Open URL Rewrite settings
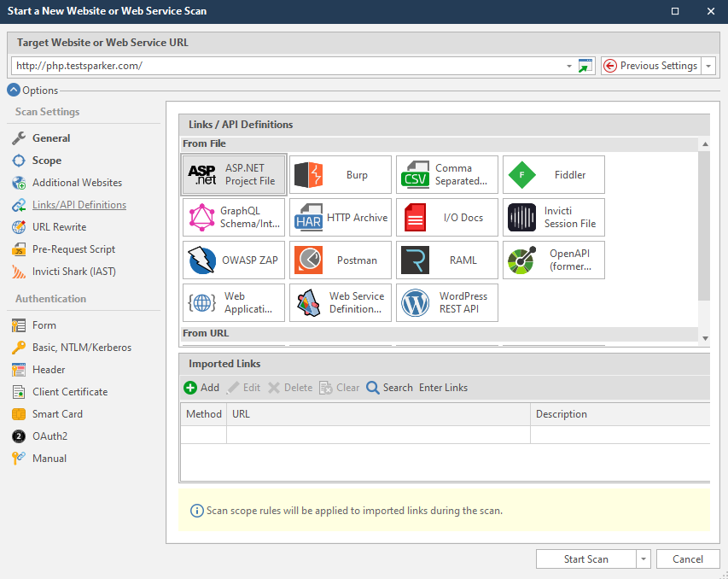 click(x=59, y=227)
